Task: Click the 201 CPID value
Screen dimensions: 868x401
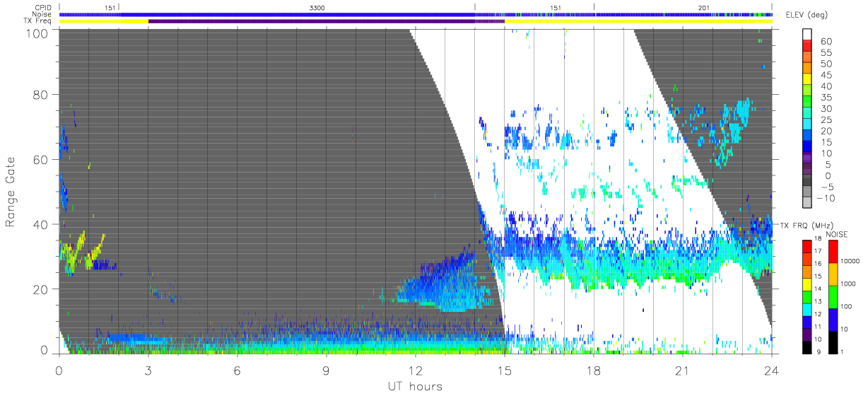Action: [x=703, y=7]
